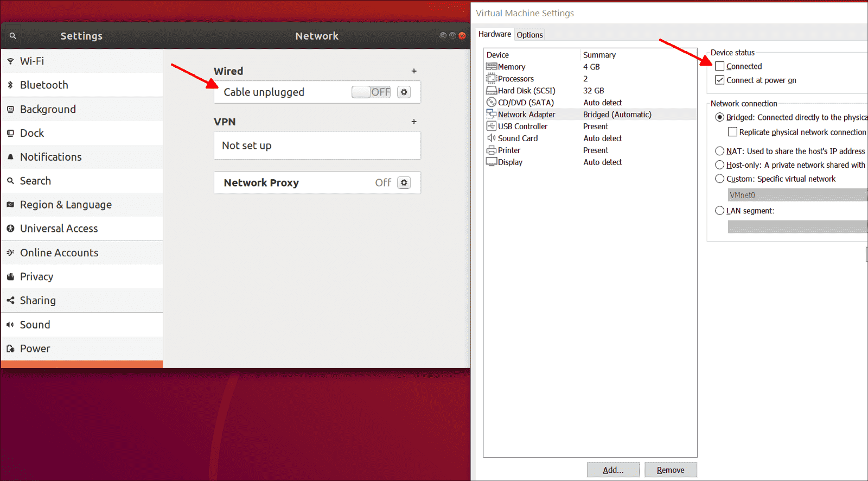Click the Universal Access icon
The height and width of the screenshot is (481, 868).
click(10, 229)
